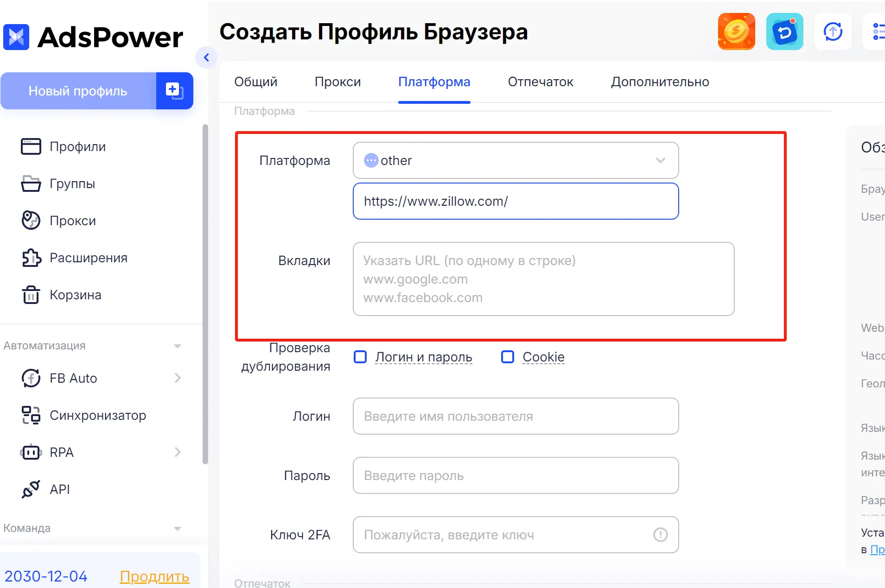Click the Группы folder icon

31,183
